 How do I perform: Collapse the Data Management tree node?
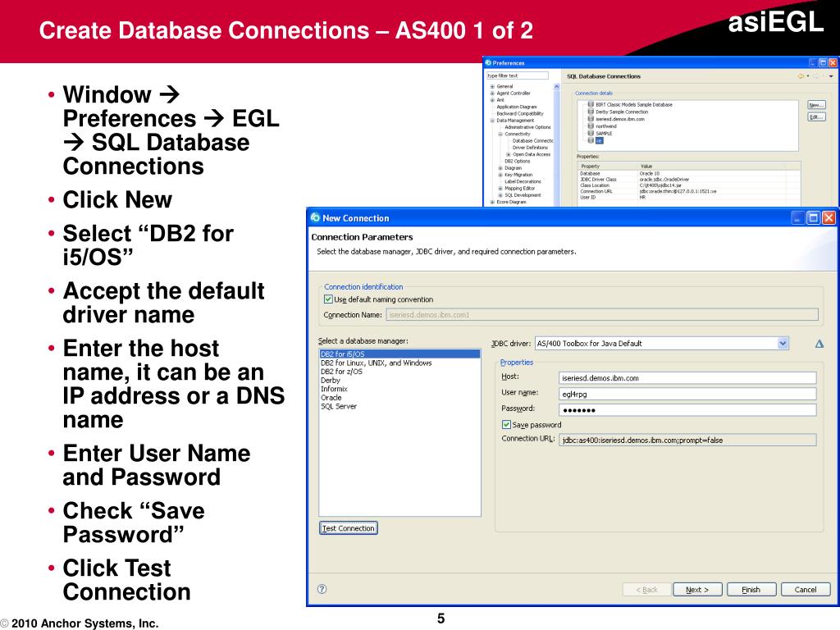click(x=492, y=121)
